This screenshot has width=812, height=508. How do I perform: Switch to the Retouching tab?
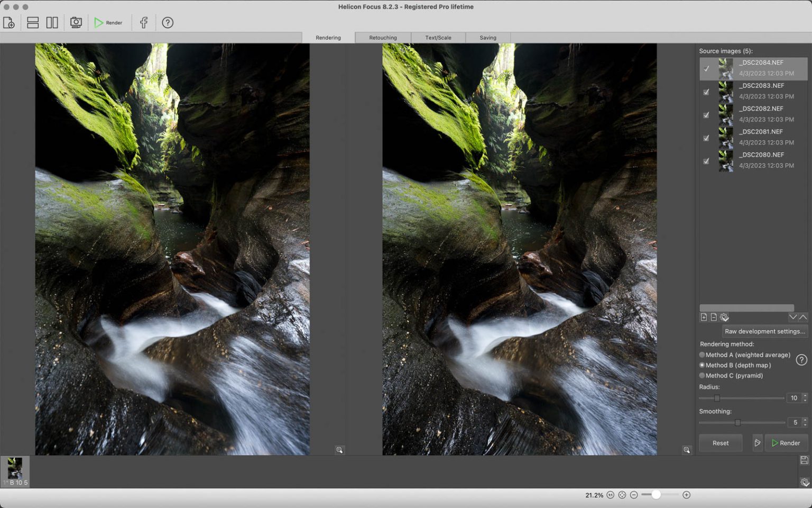[383, 37]
